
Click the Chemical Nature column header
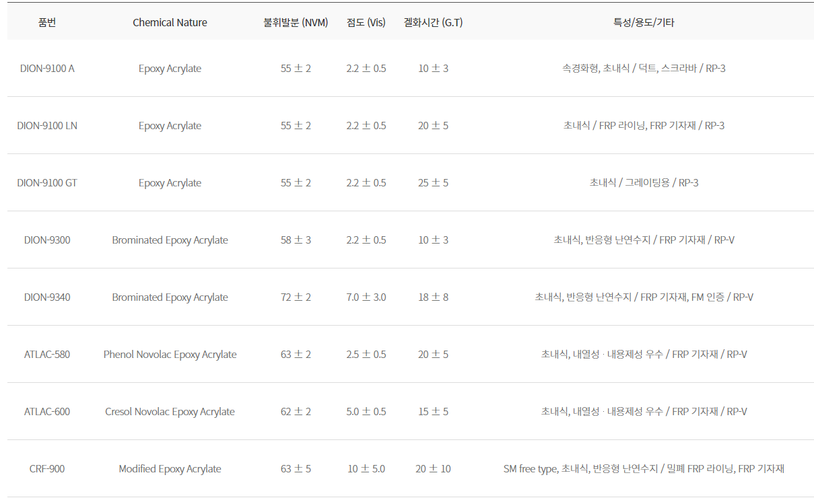170,22
